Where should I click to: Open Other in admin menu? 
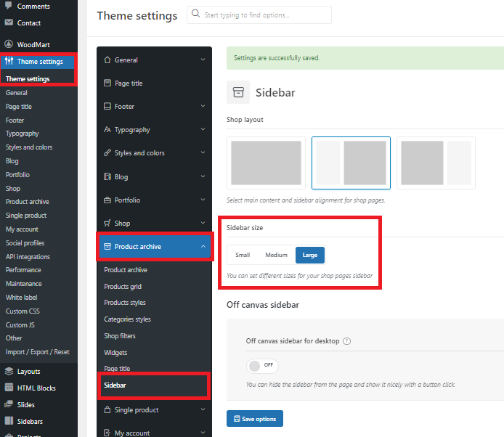pyautogui.click(x=14, y=338)
